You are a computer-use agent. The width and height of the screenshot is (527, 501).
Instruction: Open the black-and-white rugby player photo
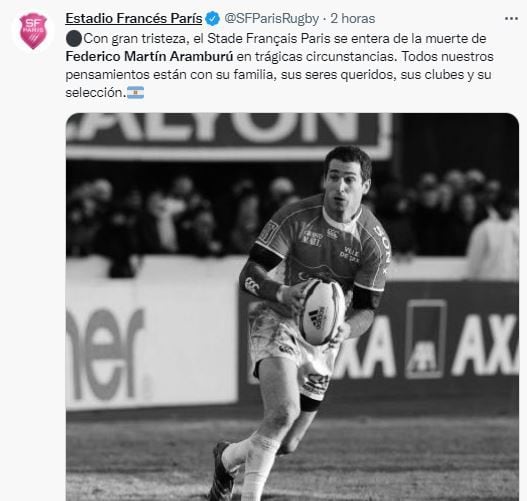click(x=292, y=306)
